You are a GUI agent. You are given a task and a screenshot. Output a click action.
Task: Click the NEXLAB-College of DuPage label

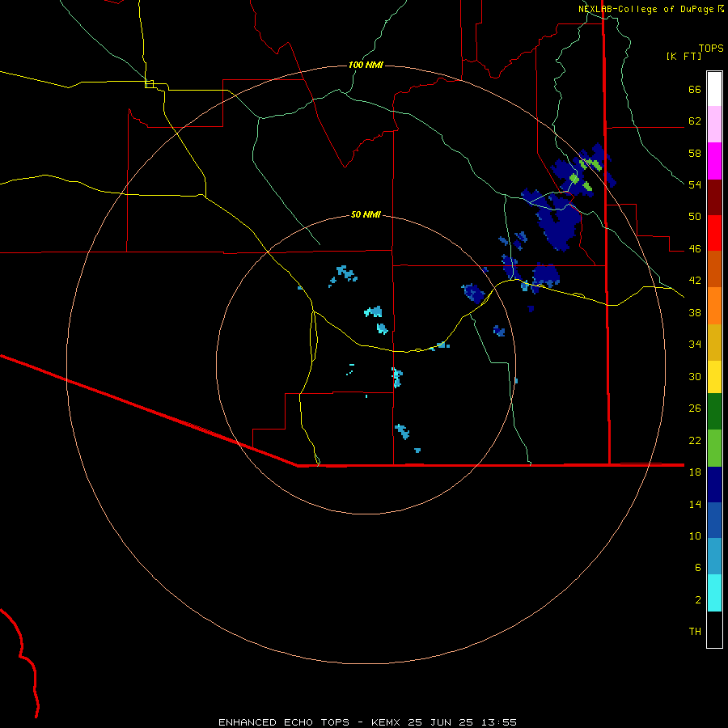(x=645, y=9)
